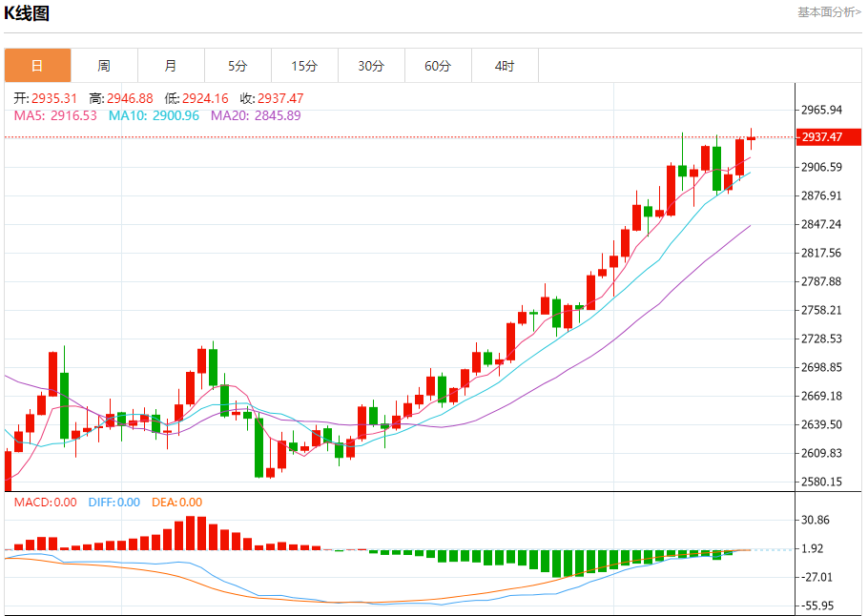
Task: Click the K线图 heading
Action: point(27,12)
